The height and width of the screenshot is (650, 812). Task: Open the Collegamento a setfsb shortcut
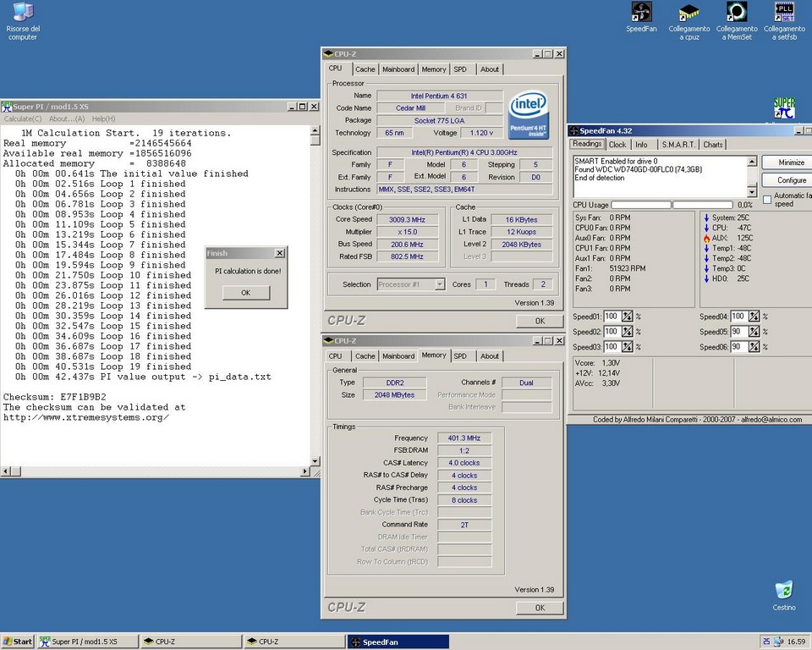(x=784, y=20)
